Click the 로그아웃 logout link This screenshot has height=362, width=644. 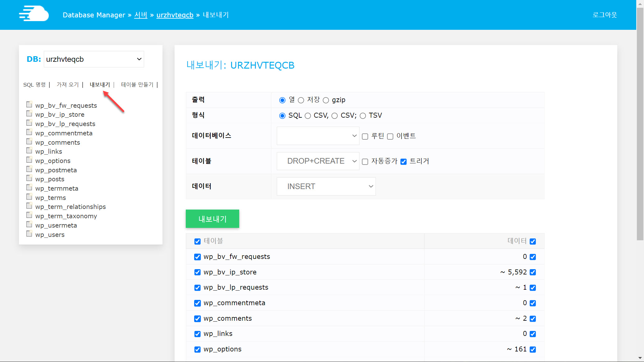point(604,15)
